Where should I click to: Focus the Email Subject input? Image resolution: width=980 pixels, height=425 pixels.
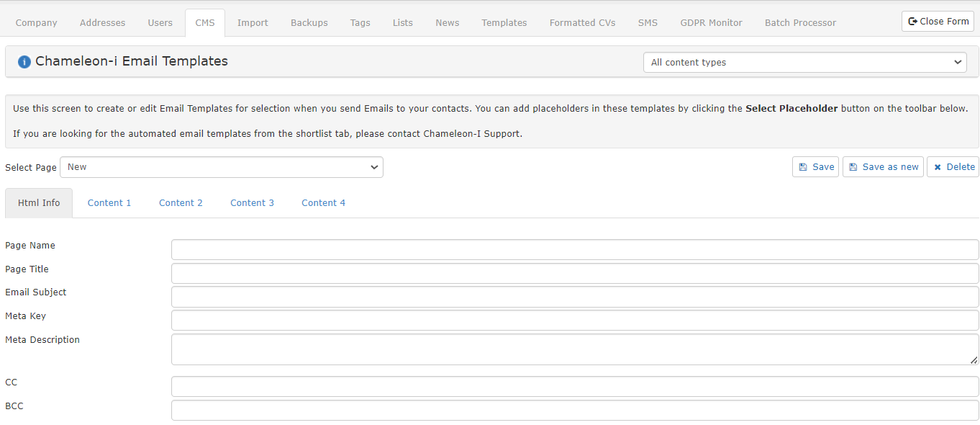click(575, 297)
